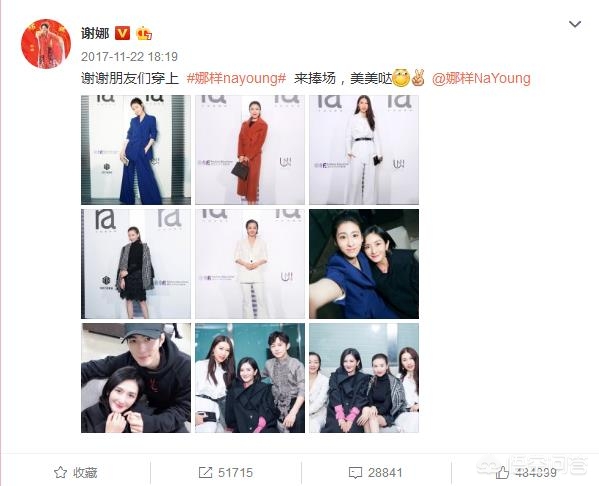Open the grey coat black dress thumbnail
This screenshot has height=486, width=599.
(136, 264)
